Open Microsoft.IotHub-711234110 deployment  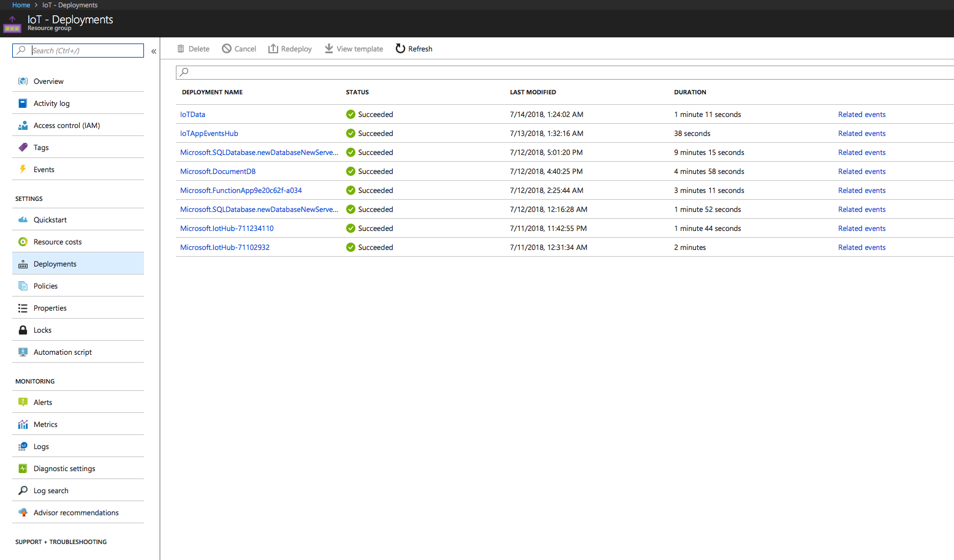click(x=227, y=229)
